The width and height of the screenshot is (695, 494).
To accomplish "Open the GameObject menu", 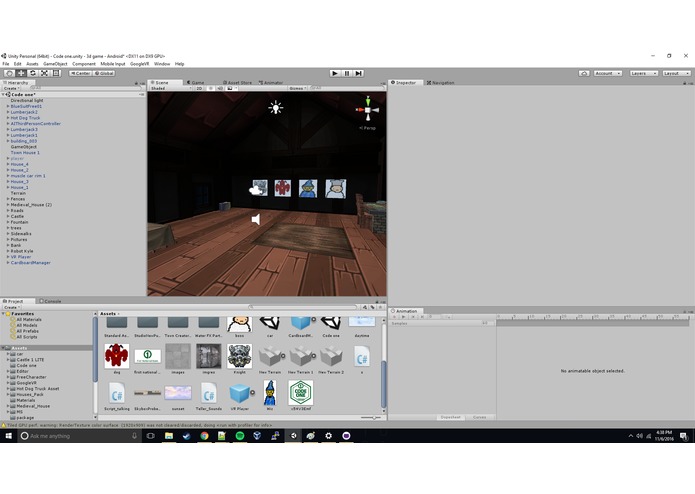I will [x=55, y=64].
